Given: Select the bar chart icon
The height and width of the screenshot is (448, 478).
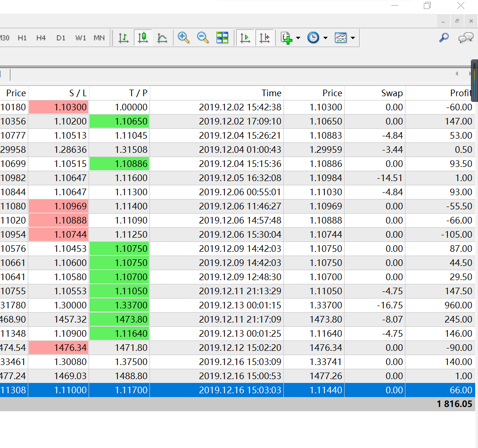Looking at the screenshot, I should pyautogui.click(x=124, y=38).
